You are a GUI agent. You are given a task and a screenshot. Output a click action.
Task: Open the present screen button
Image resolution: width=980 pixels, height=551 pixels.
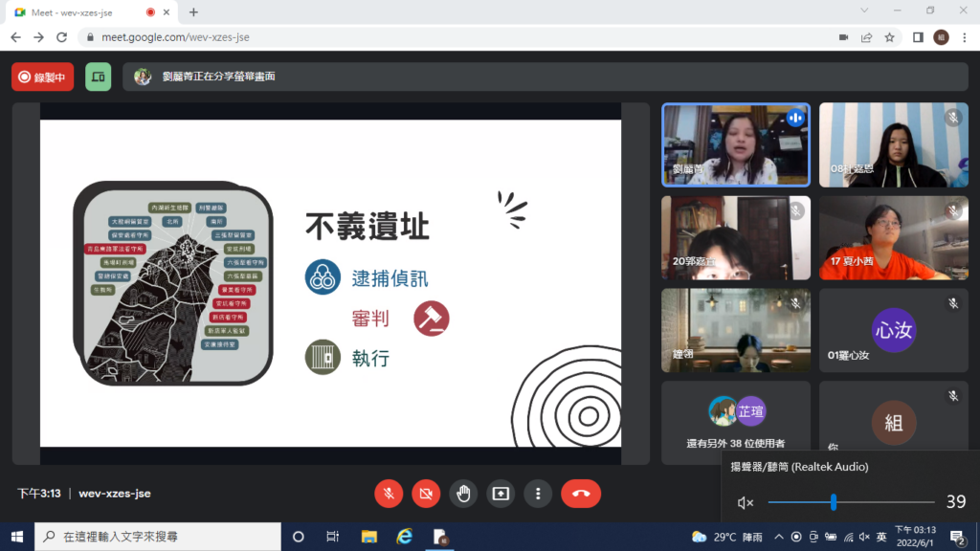[x=501, y=494]
